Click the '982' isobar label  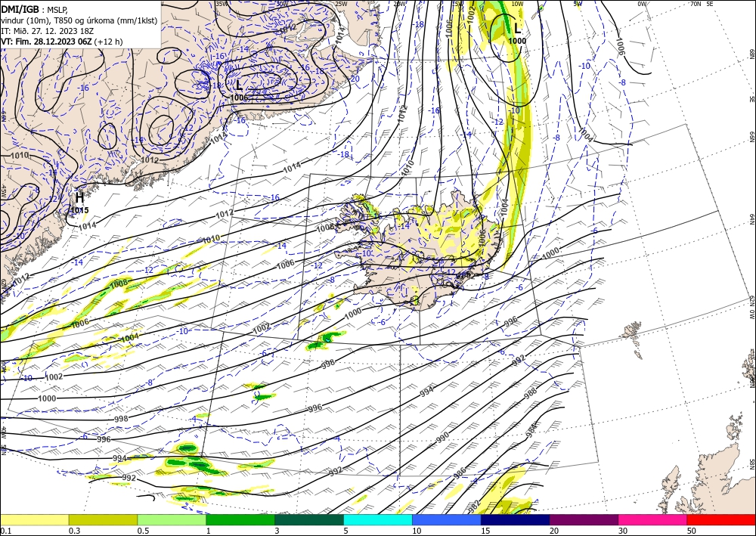(x=475, y=507)
